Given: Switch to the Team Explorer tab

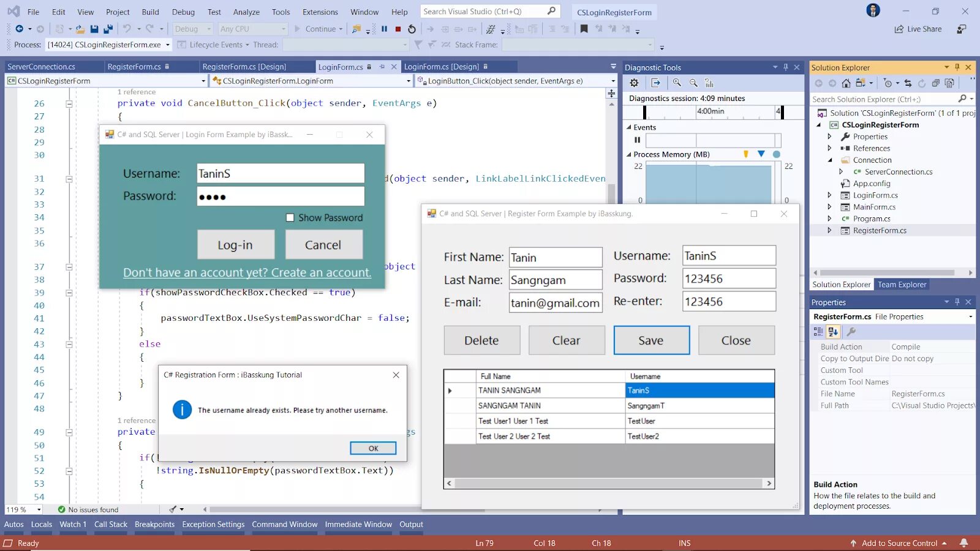Looking at the screenshot, I should [x=902, y=285].
